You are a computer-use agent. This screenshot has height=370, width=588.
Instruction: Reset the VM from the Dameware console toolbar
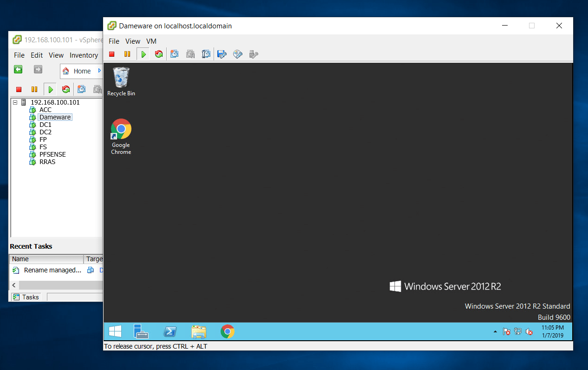(x=159, y=54)
